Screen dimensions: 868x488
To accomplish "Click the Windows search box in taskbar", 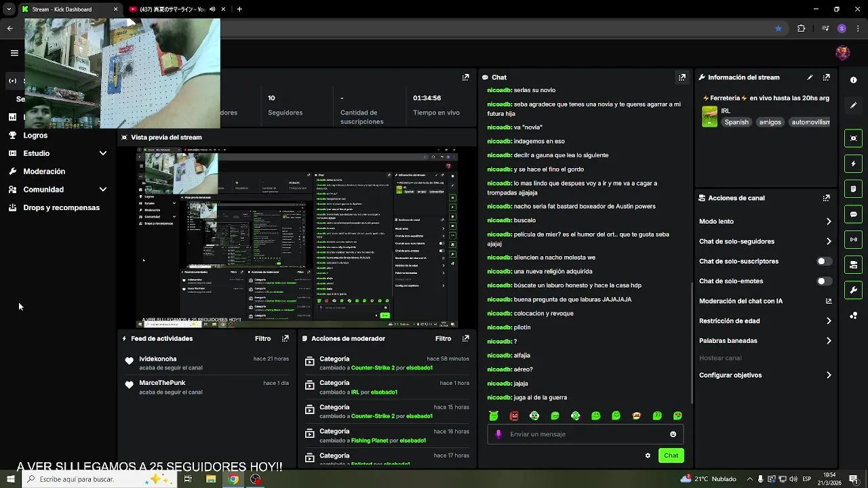I will pyautogui.click(x=98, y=479).
